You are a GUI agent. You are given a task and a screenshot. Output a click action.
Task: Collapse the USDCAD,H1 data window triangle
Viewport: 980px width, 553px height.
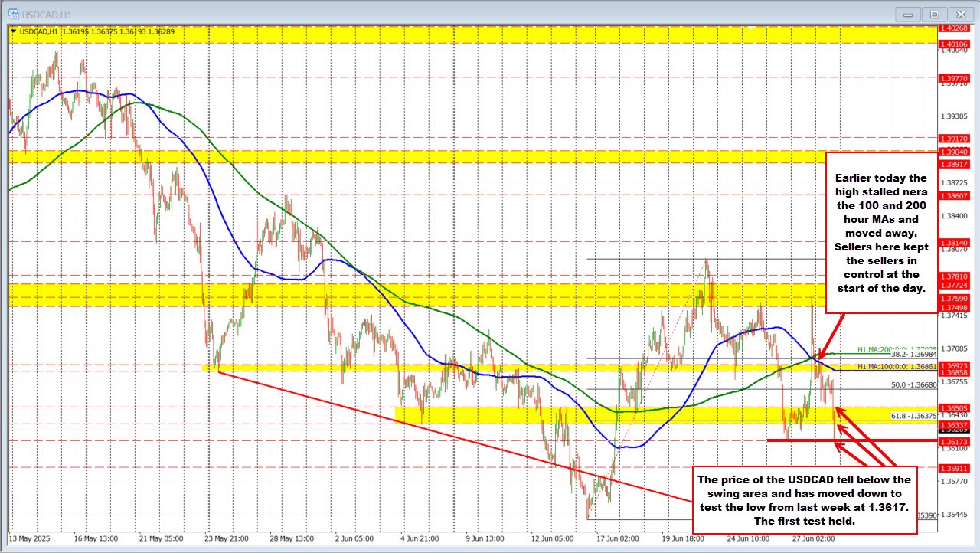click(x=15, y=31)
